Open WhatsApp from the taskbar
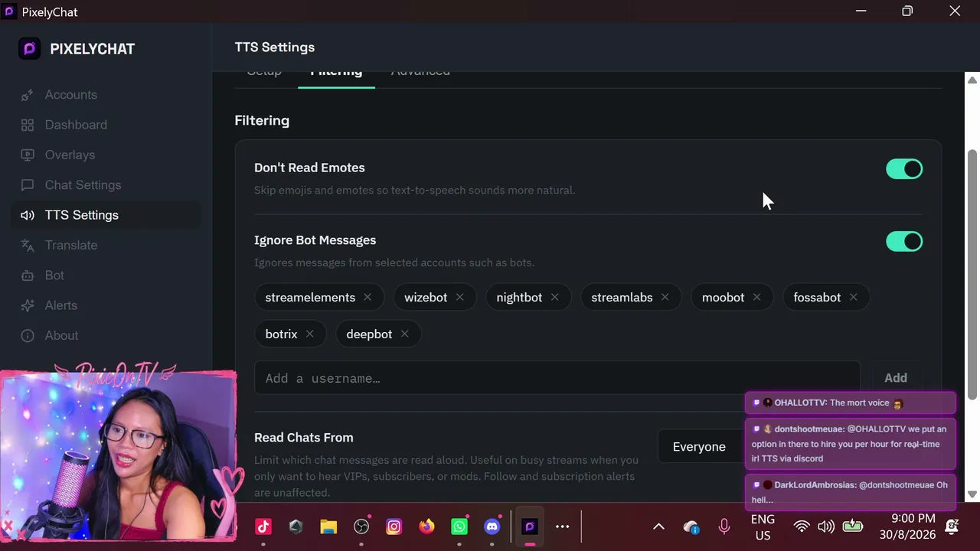The width and height of the screenshot is (980, 551). coord(459,527)
